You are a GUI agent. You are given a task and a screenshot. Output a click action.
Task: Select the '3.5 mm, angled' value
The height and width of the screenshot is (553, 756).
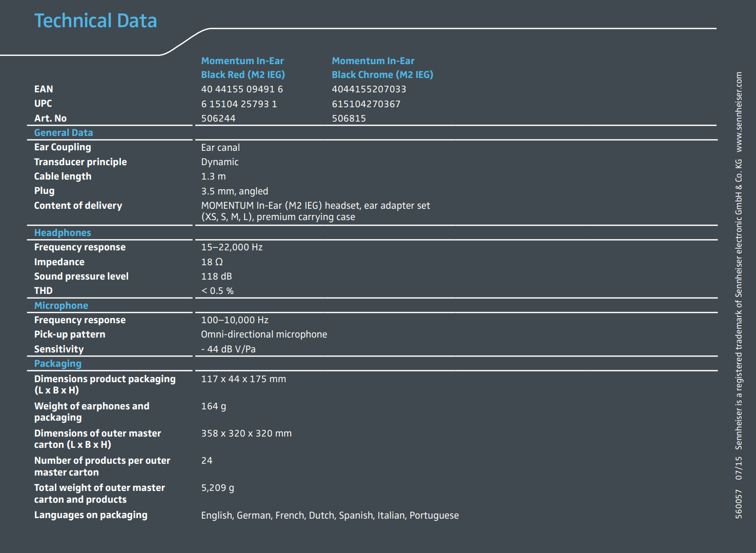tap(235, 191)
